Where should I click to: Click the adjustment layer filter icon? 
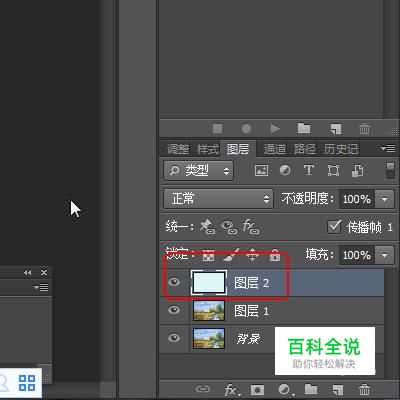pyautogui.click(x=285, y=171)
